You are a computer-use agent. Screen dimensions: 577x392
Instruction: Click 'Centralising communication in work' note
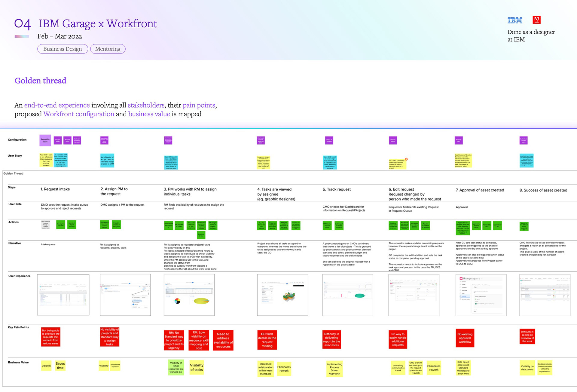coord(398,368)
